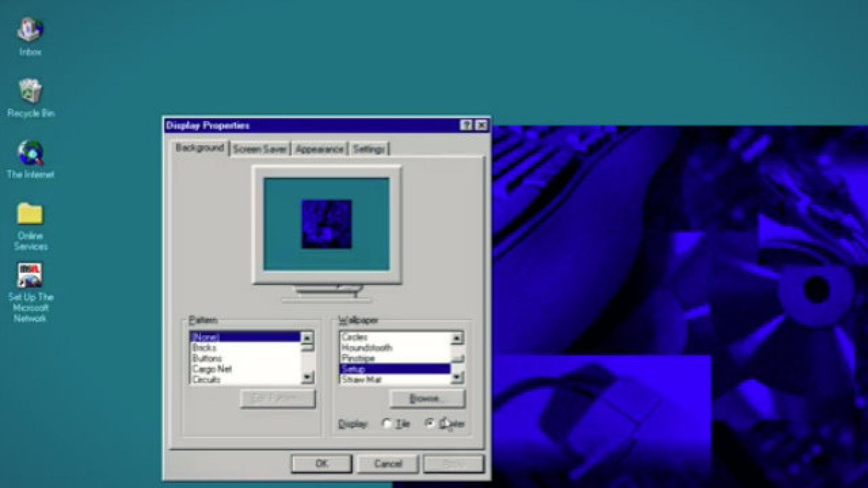868x488 pixels.
Task: Click Wallpaper list scroll up arrow
Action: click(457, 337)
